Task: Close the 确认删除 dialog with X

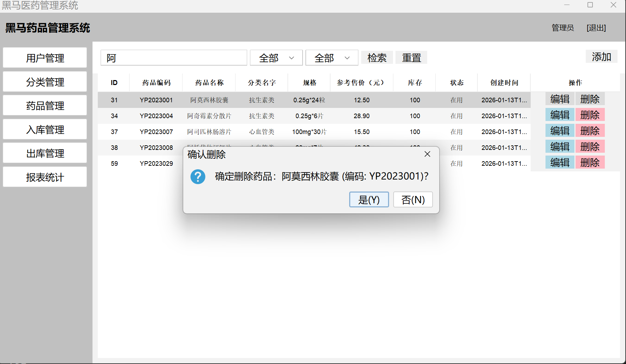Action: click(427, 154)
